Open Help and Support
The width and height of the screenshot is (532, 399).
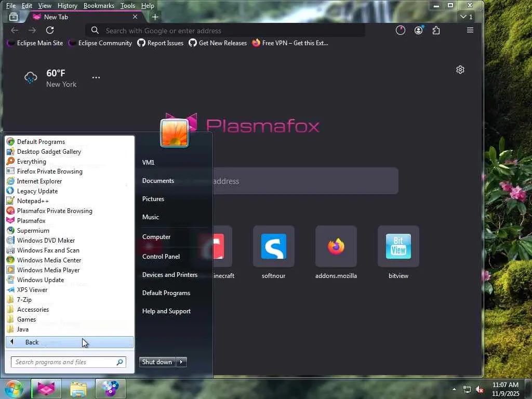click(166, 311)
